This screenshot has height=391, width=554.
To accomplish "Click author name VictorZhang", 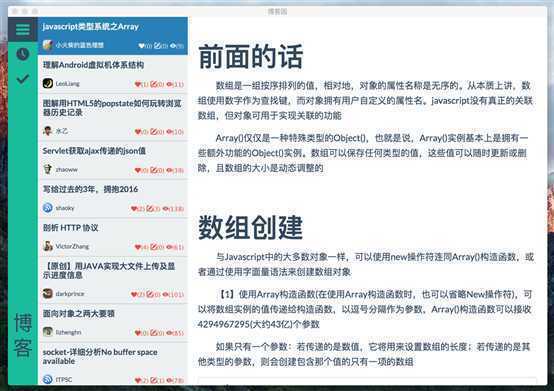I will [72, 246].
